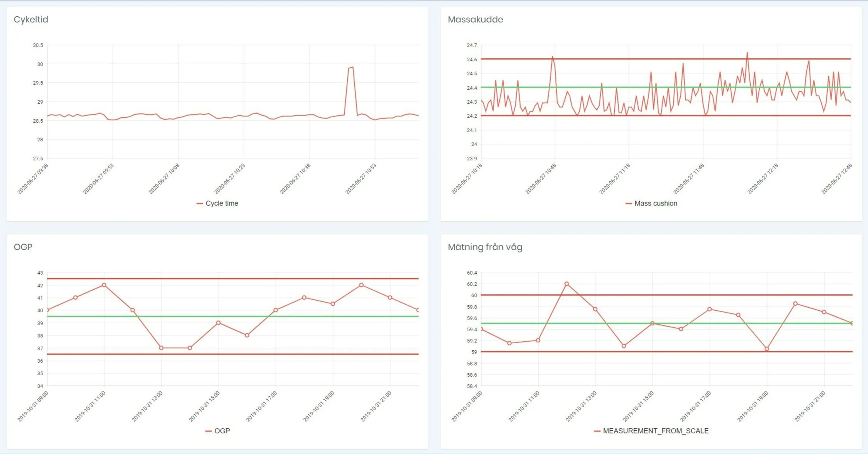Click OGP data point at 37 near 13:00
The image size is (868, 454).
click(161, 348)
